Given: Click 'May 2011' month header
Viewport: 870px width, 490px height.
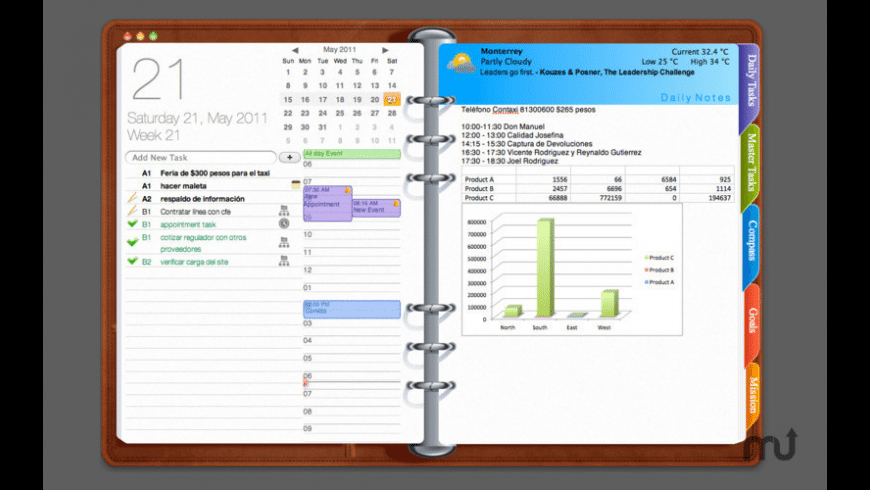Looking at the screenshot, I should pyautogui.click(x=340, y=49).
